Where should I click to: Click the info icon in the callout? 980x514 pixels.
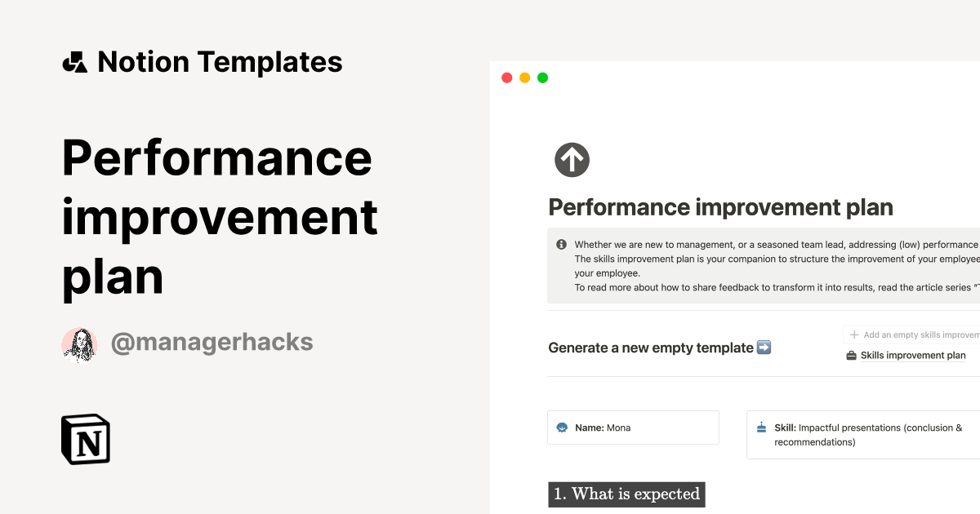point(560,244)
